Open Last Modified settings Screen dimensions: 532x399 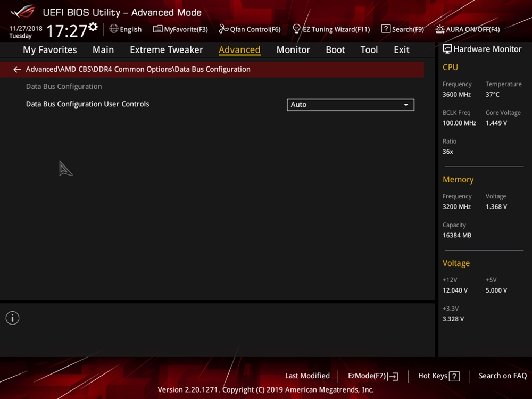point(307,376)
